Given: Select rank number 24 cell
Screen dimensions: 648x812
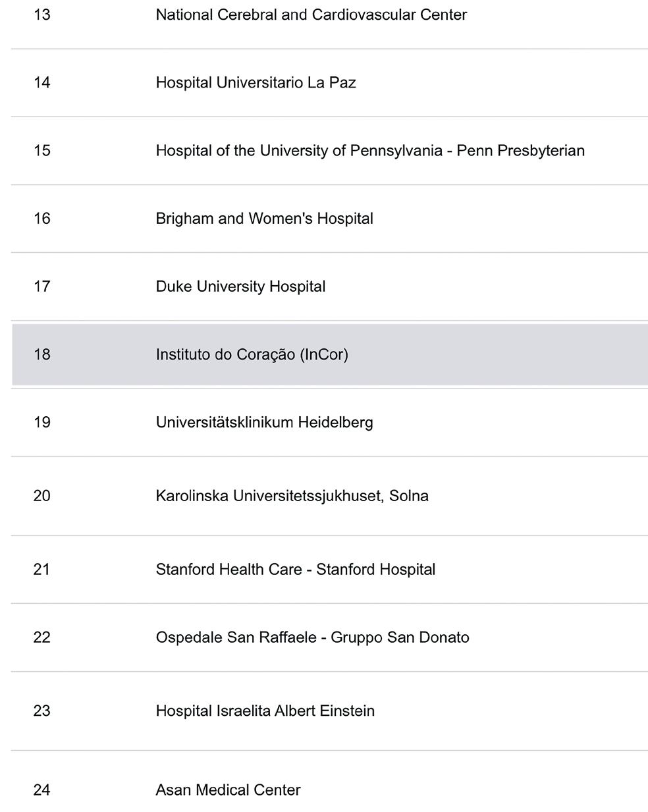Looking at the screenshot, I should pyautogui.click(x=41, y=790).
